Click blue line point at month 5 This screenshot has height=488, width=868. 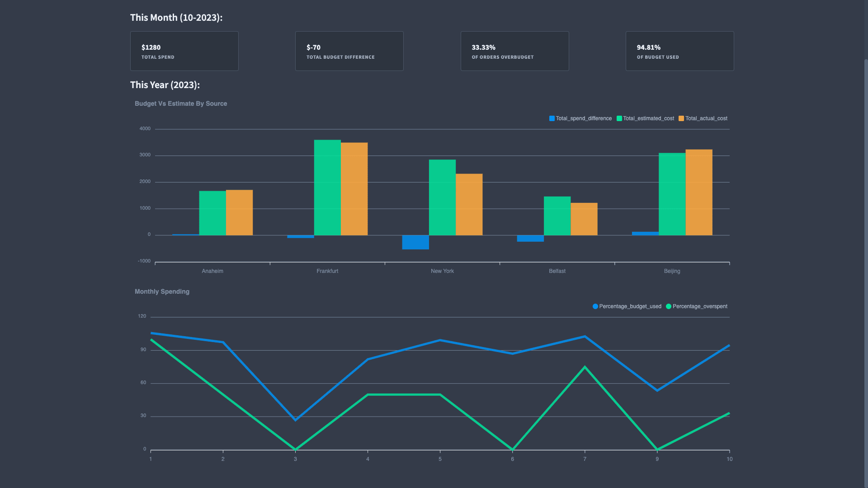pyautogui.click(x=440, y=340)
